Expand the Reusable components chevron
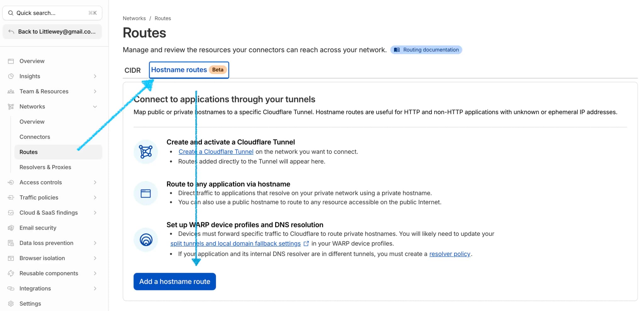The image size is (644, 311). [95, 273]
